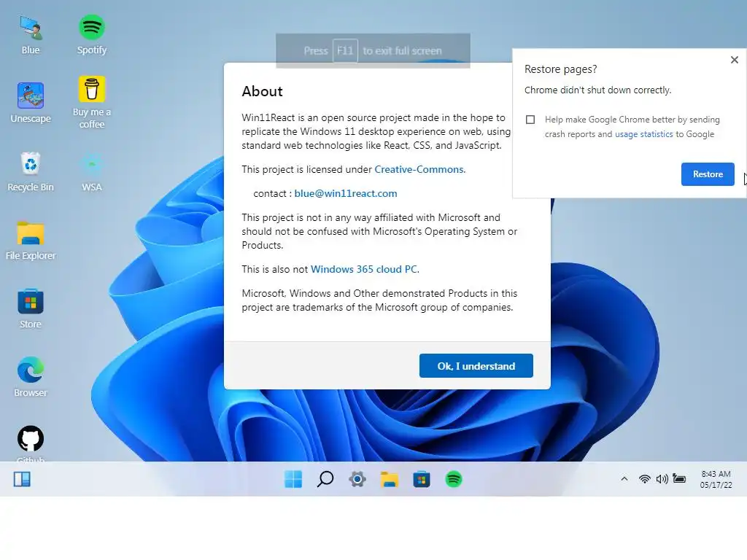Close the Restore pages popup

pos(734,60)
